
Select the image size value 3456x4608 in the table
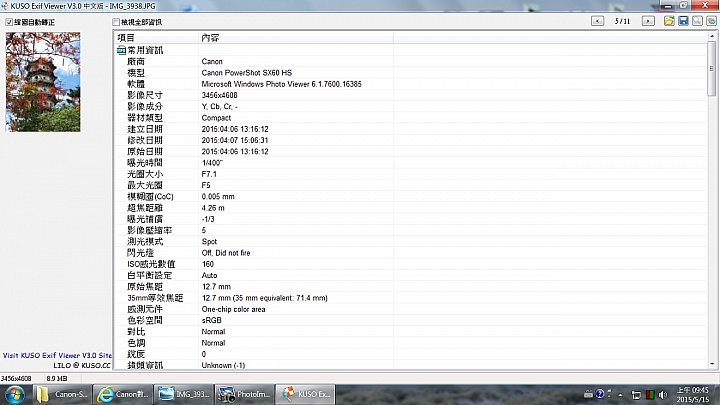pyautogui.click(x=219, y=96)
